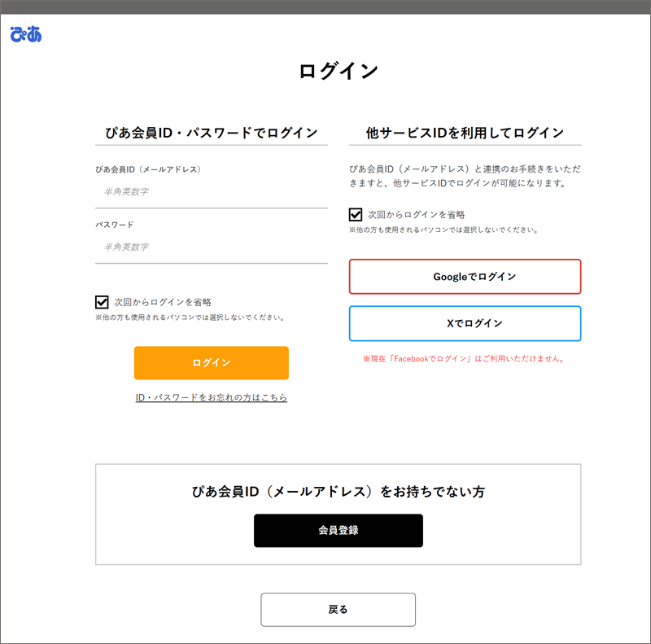Click the 次回からログインを省略 label text in the 他サービスID section
This screenshot has height=644, width=651.
tap(416, 215)
